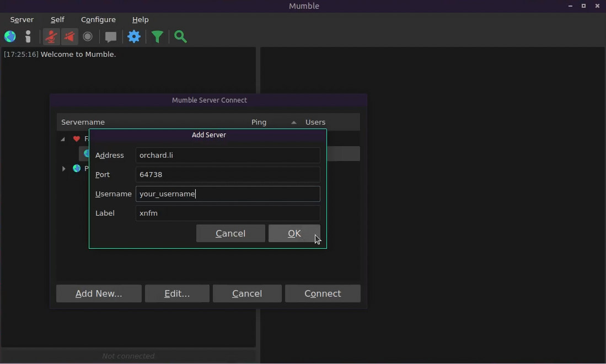The height and width of the screenshot is (364, 606).
Task: Close the Mumble window
Action: click(x=597, y=6)
